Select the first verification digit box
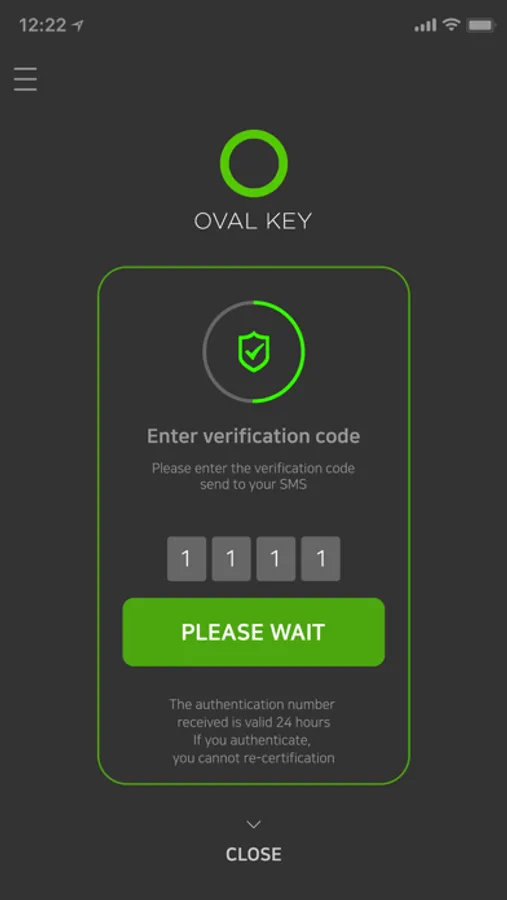This screenshot has width=507, height=900. pos(187,558)
